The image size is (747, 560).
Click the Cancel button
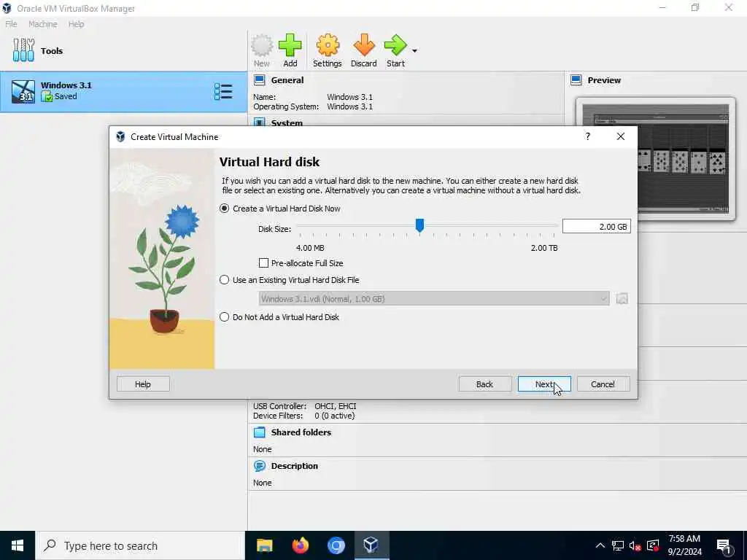603,384
